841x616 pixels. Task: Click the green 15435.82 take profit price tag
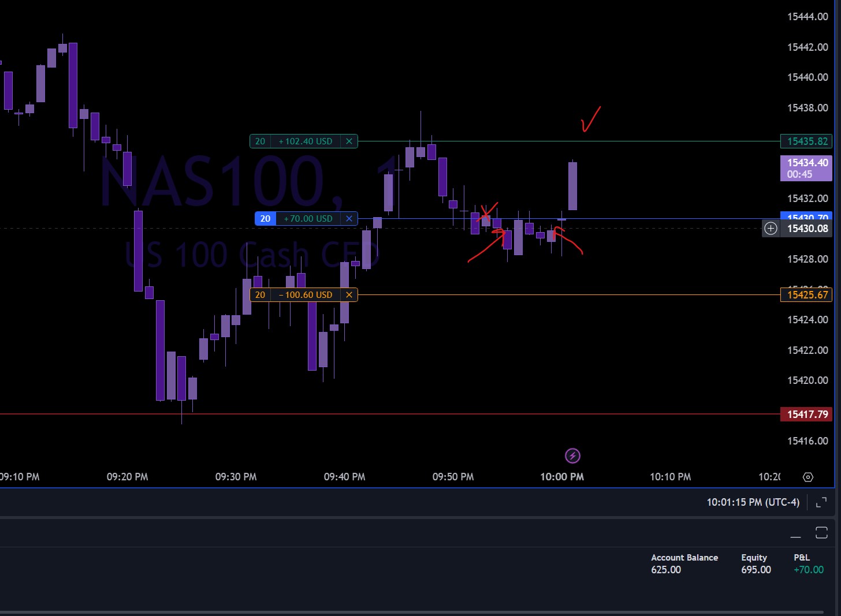coord(807,141)
